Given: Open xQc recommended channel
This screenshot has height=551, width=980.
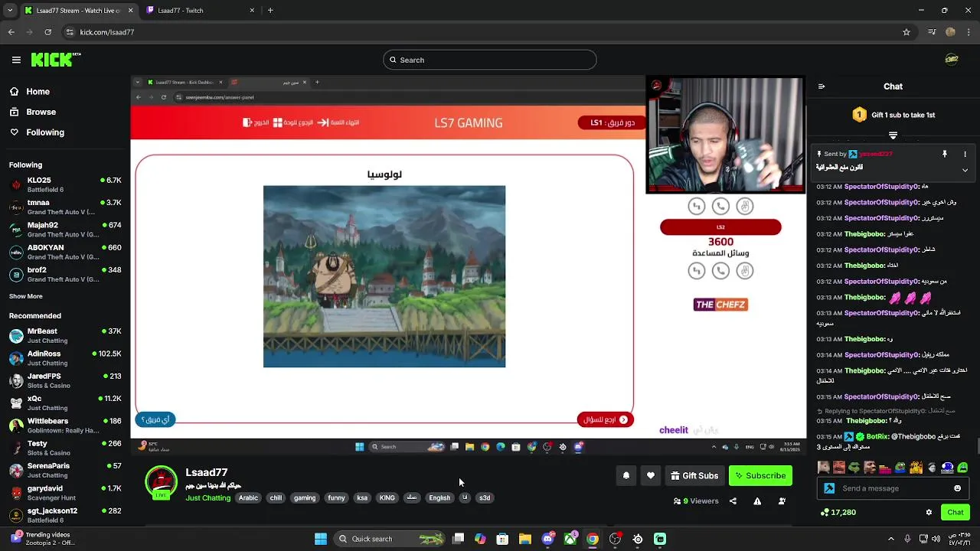Looking at the screenshot, I should [65, 403].
